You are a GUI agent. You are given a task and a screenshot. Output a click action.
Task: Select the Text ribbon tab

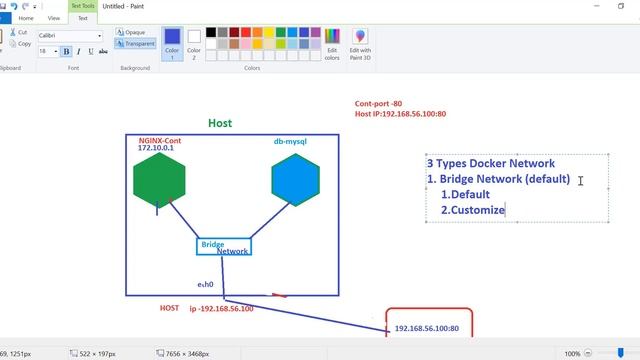83,18
